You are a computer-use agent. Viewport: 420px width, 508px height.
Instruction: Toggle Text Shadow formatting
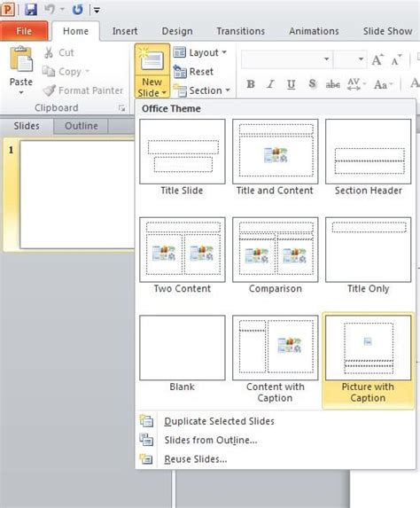312,84
